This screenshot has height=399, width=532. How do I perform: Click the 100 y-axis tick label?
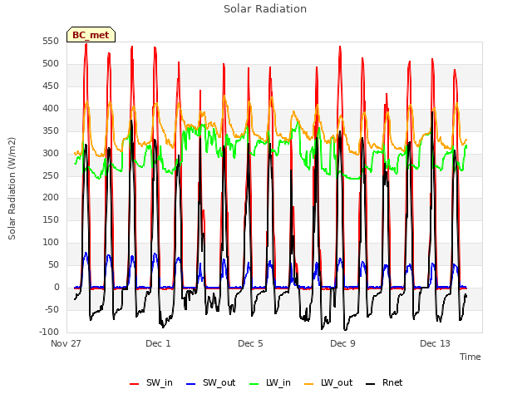tap(51, 243)
